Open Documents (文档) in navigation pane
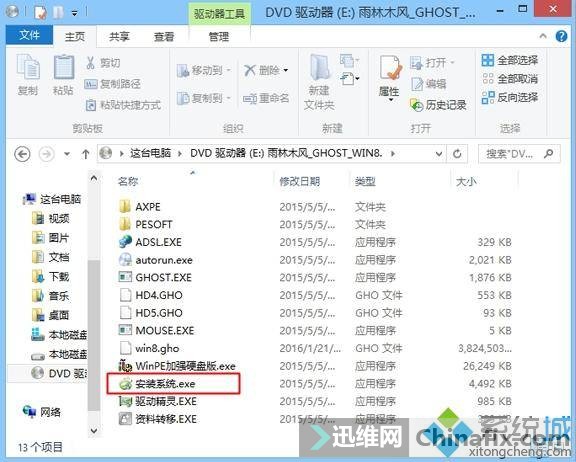 pos(51,257)
